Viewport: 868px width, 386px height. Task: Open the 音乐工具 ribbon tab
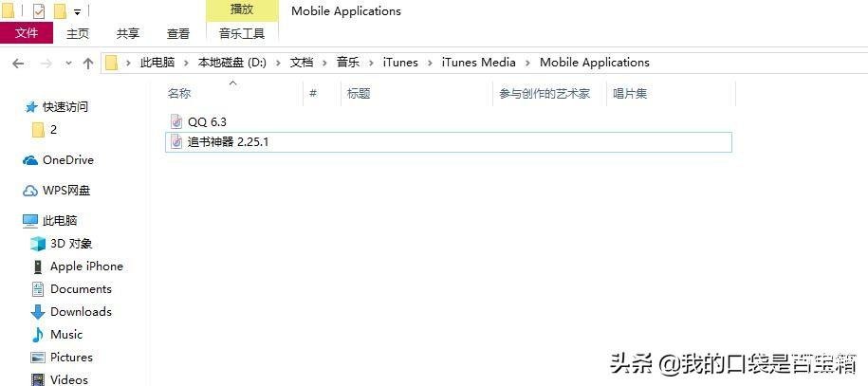242,34
